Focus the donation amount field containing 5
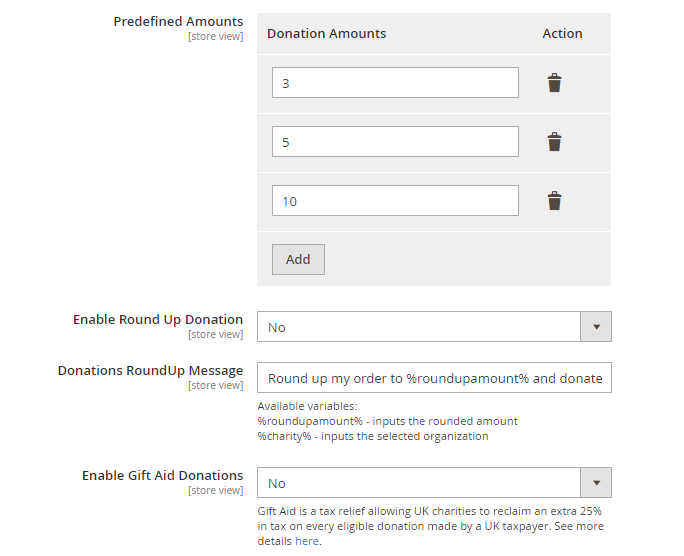 [395, 142]
